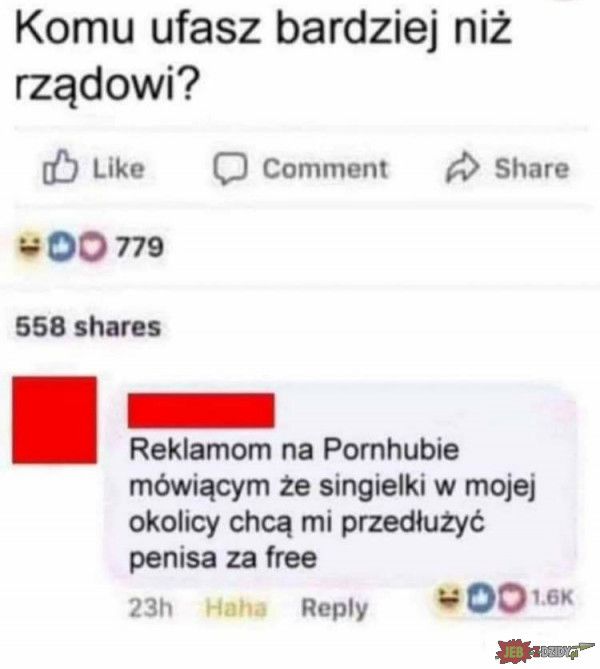Click the comment's blue like reaction icon
The image size is (600, 669).
point(480,599)
